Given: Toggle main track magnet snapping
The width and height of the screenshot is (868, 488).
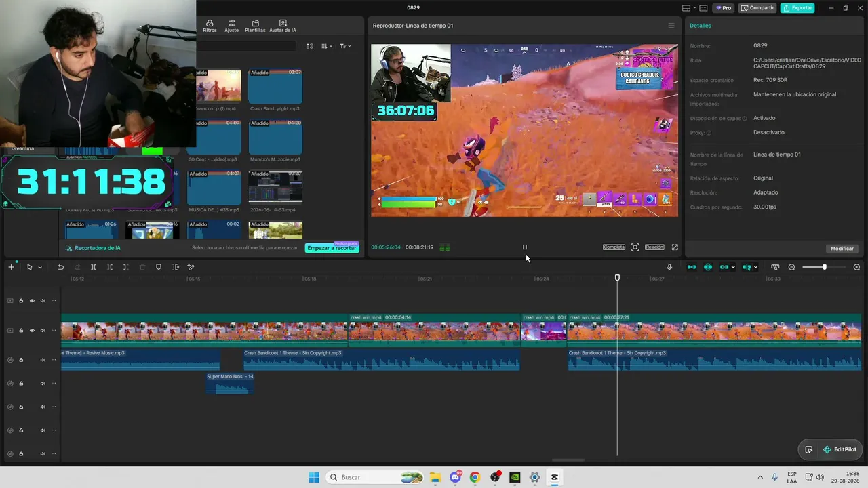Looking at the screenshot, I should pos(692,267).
